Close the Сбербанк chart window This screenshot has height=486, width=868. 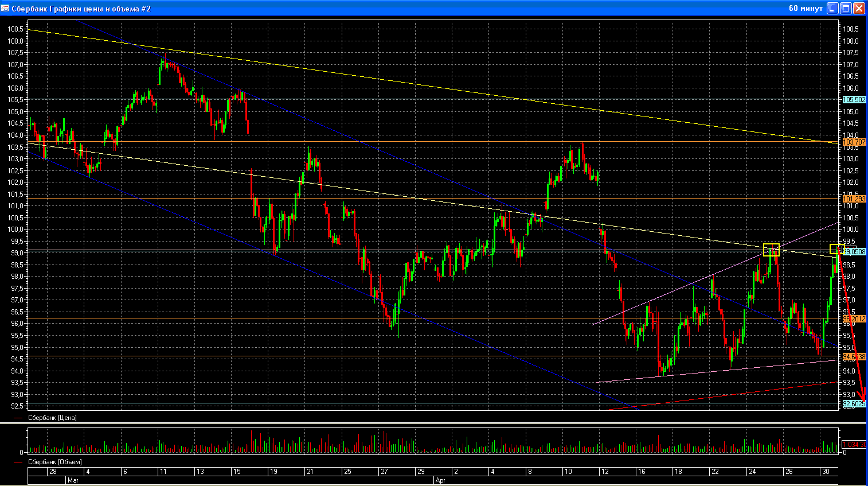859,8
